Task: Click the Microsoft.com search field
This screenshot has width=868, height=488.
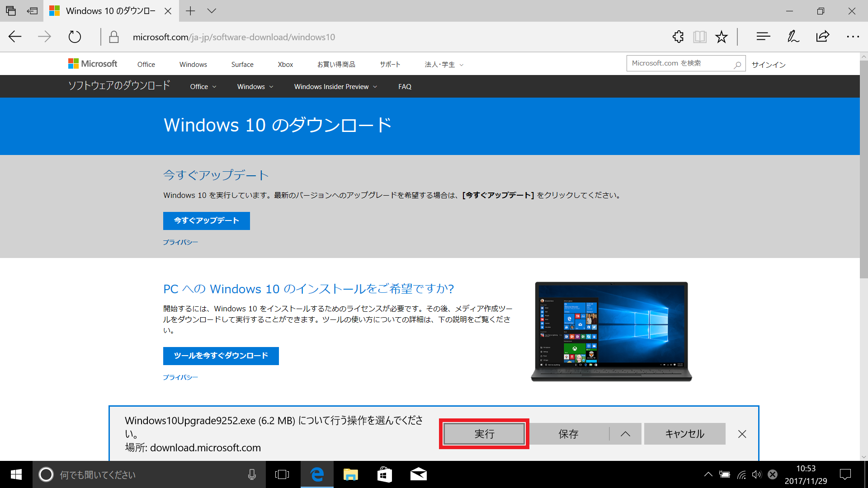Action: point(678,64)
